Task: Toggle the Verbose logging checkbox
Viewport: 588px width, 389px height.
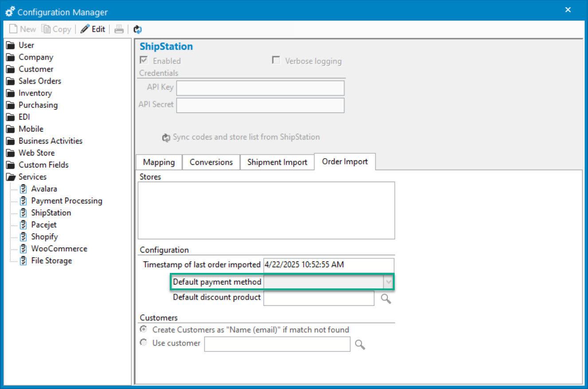Action: pyautogui.click(x=276, y=61)
